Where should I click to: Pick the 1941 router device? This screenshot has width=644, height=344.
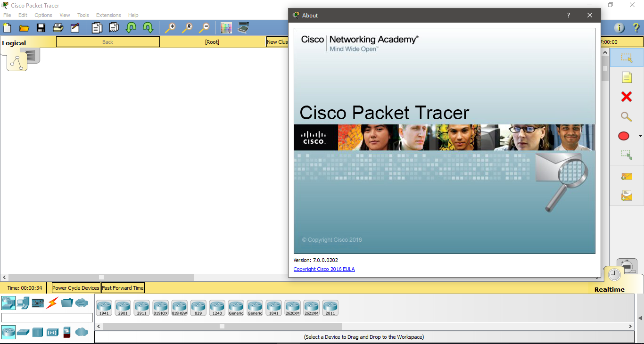coord(104,308)
